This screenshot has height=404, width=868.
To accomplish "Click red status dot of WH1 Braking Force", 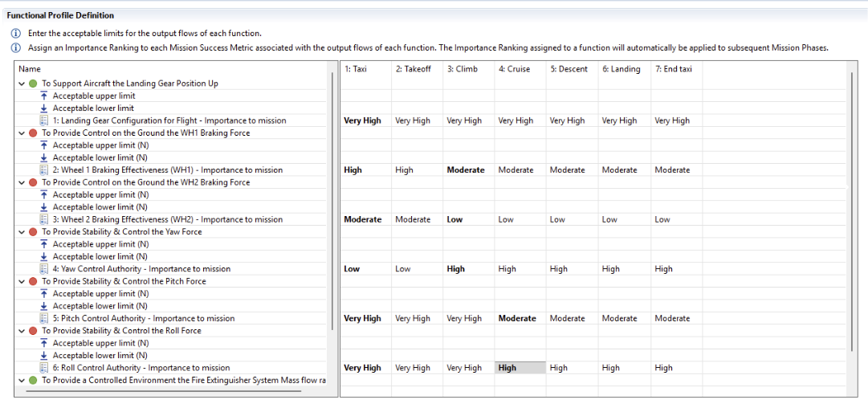I will pyautogui.click(x=33, y=133).
